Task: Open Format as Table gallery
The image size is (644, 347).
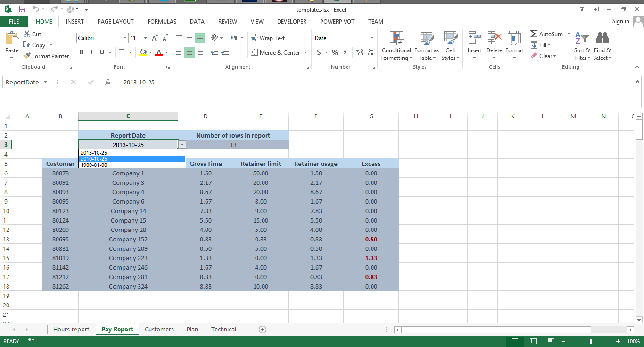Action: tap(427, 46)
